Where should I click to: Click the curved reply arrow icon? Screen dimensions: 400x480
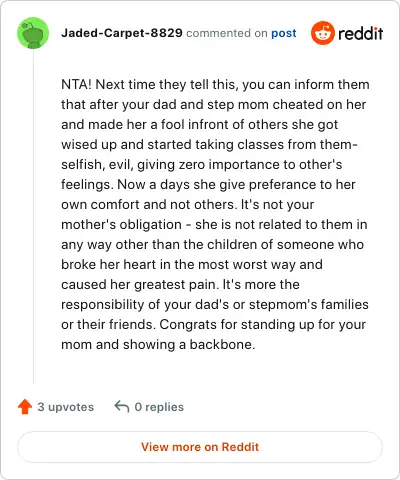coord(122,407)
